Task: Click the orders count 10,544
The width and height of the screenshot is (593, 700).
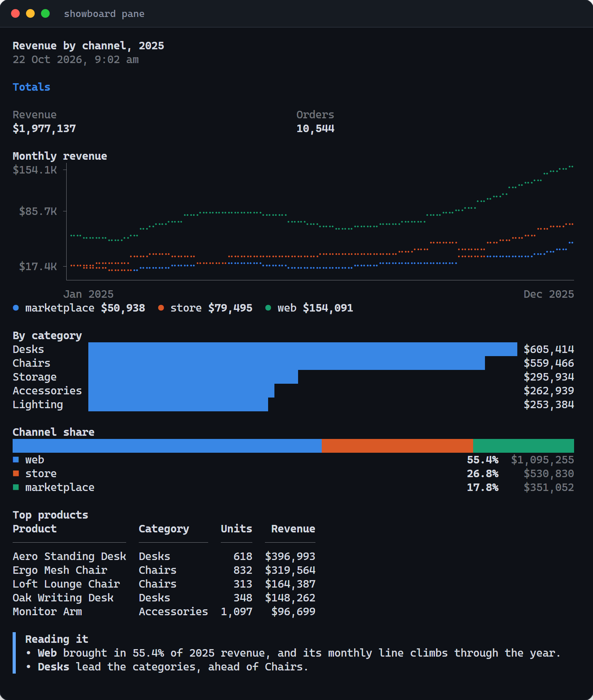Action: pyautogui.click(x=315, y=129)
